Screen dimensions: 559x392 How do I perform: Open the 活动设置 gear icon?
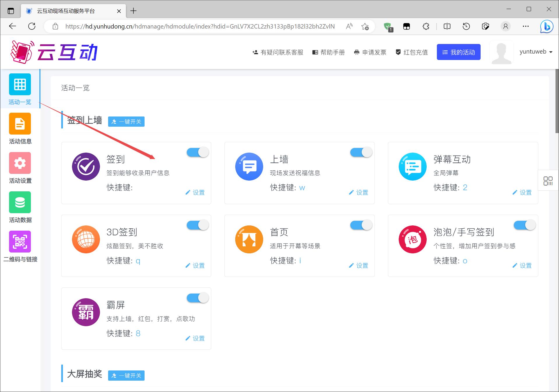point(20,163)
